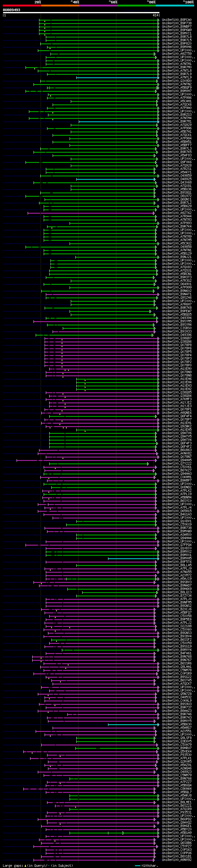The image size is (197, 868).
Task: Click the UniRef100_B9PEW7 label
Action: tap(176, 311)
